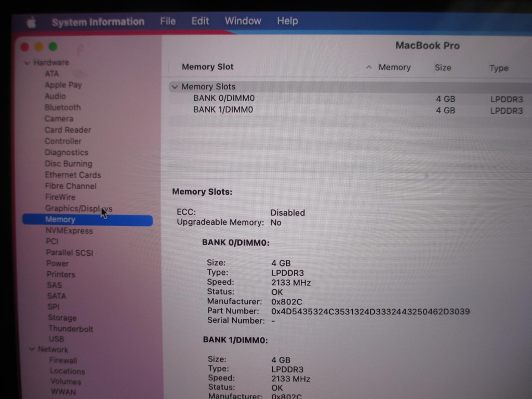
Task: Click the first 0x802C manufacturer value
Action: point(287,302)
